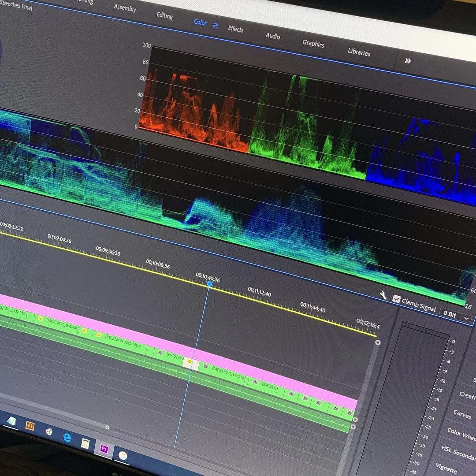Click timecode 00;08;32;32 on the ruler
This screenshot has width=476, height=476.
point(11,226)
